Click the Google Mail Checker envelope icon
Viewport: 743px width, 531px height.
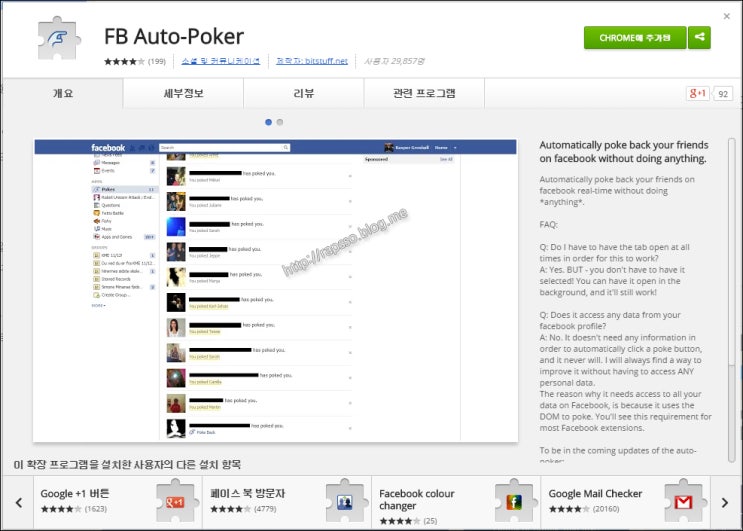(x=683, y=501)
